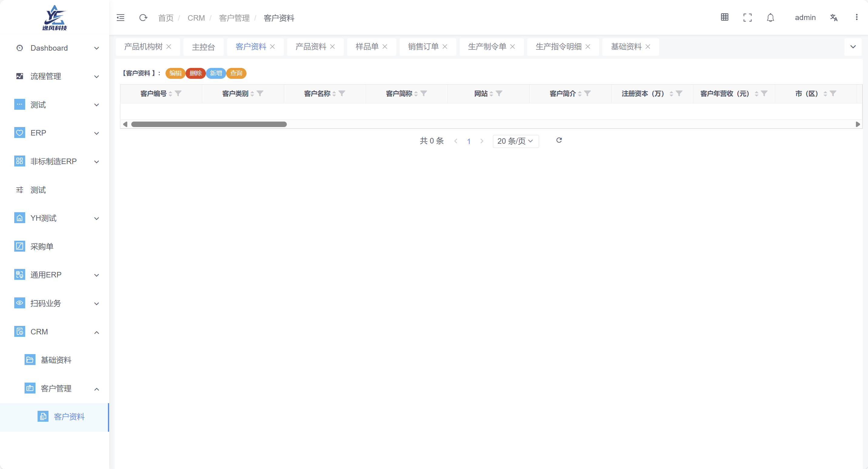868x469 pixels.
Task: Collapse the sidebar with the hamburger icon
Action: [x=120, y=18]
